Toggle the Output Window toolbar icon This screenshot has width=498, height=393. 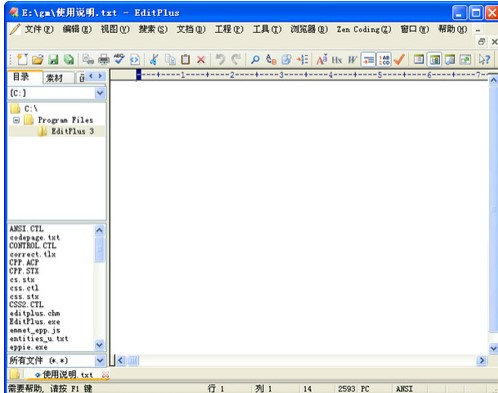[450, 60]
